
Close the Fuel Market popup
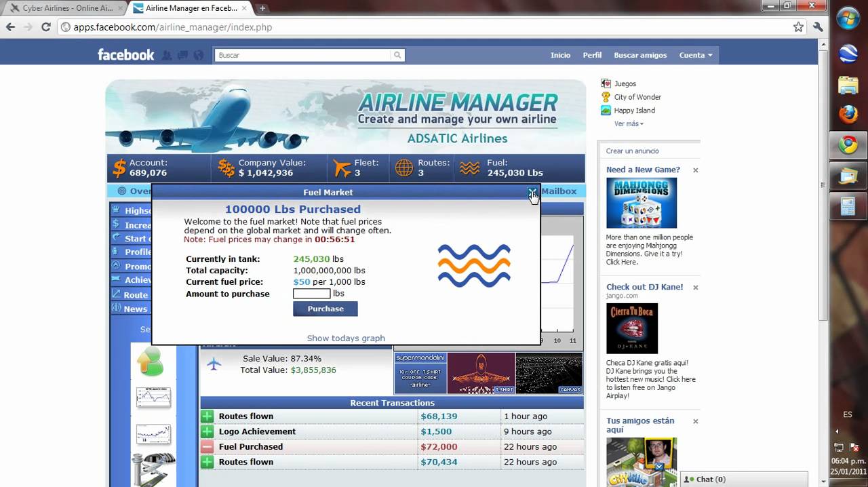[x=532, y=193]
